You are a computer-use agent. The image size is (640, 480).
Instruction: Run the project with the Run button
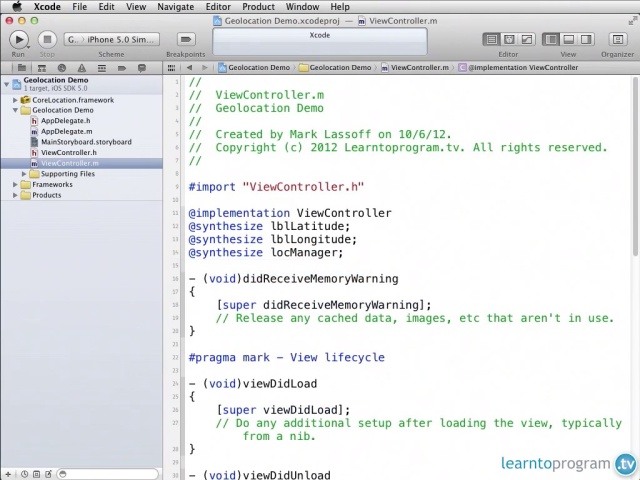19,40
